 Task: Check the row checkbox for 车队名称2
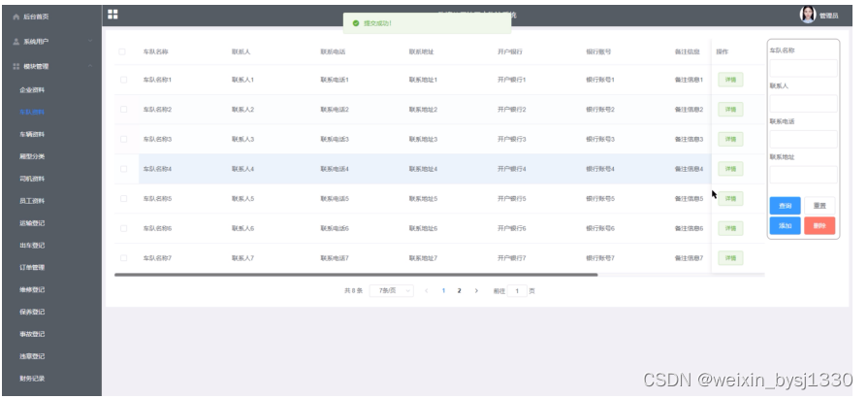point(123,109)
